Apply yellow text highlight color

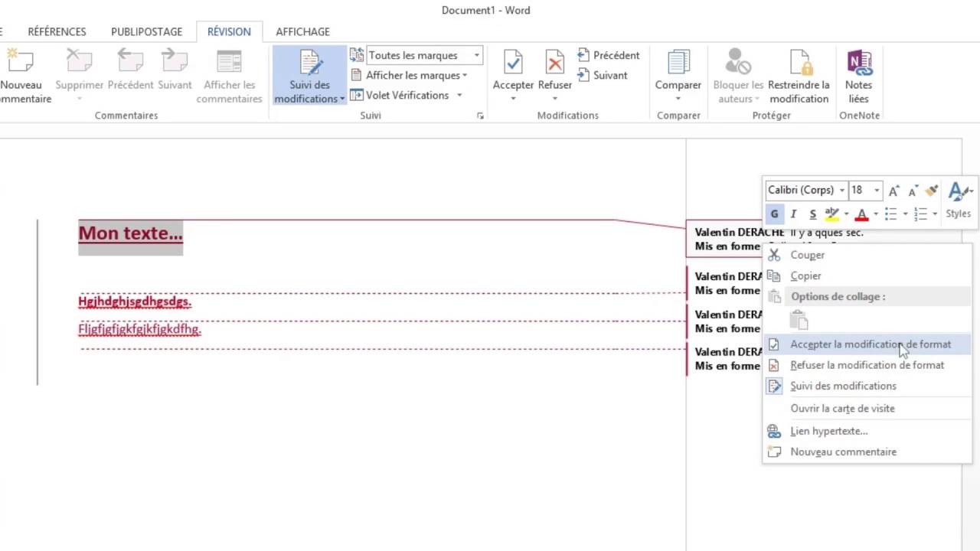[x=831, y=214]
